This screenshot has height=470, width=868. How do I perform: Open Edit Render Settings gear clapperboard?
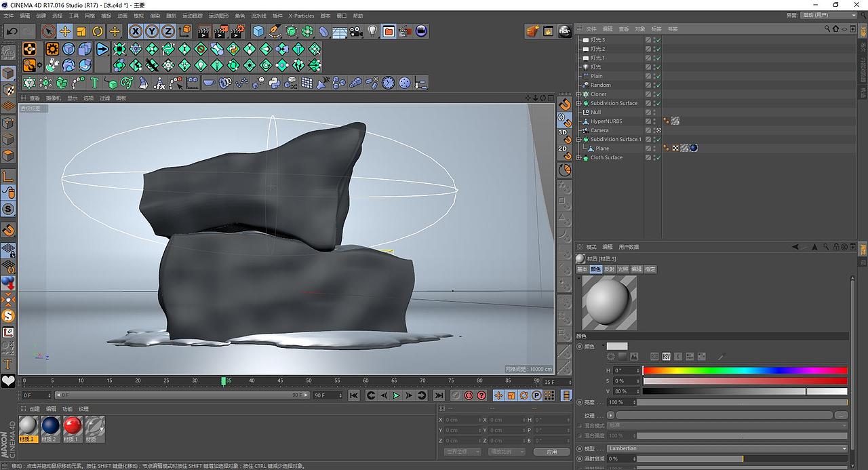pos(237,31)
